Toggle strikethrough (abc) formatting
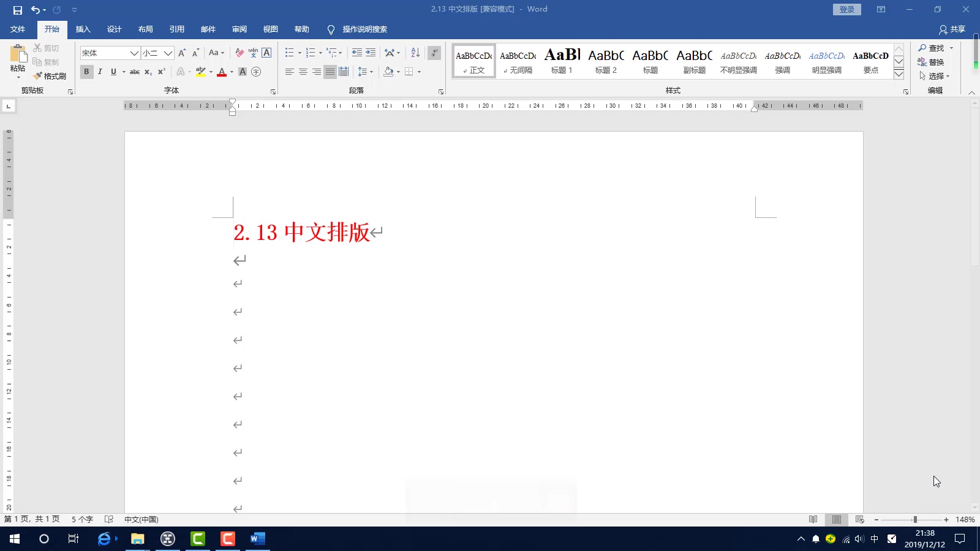980x551 pixels. pyautogui.click(x=135, y=72)
